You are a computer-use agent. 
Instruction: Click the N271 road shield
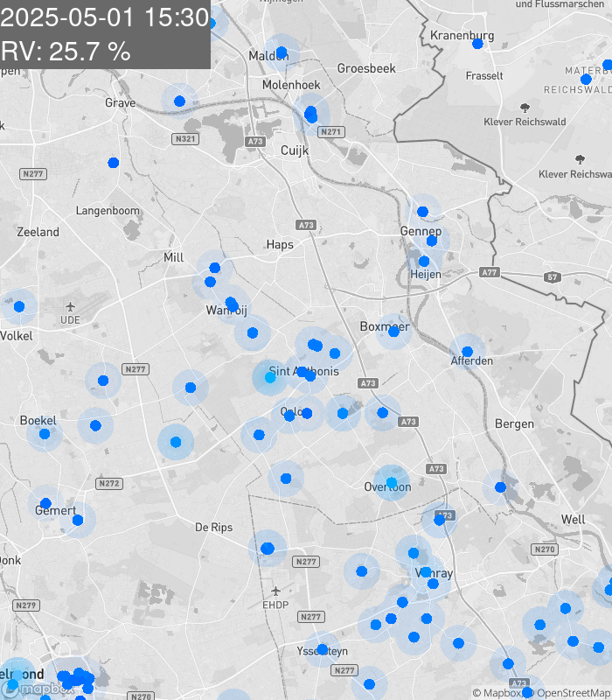pos(331,132)
